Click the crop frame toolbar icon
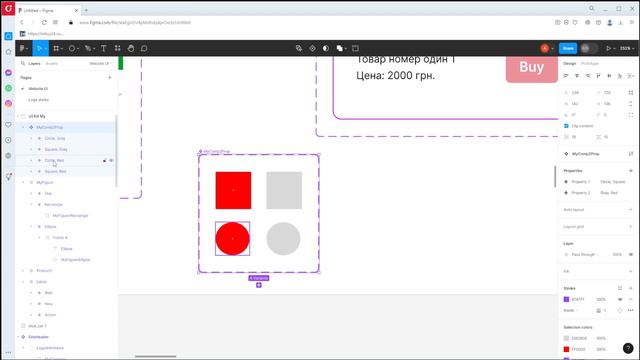The image size is (640, 360). [356, 48]
